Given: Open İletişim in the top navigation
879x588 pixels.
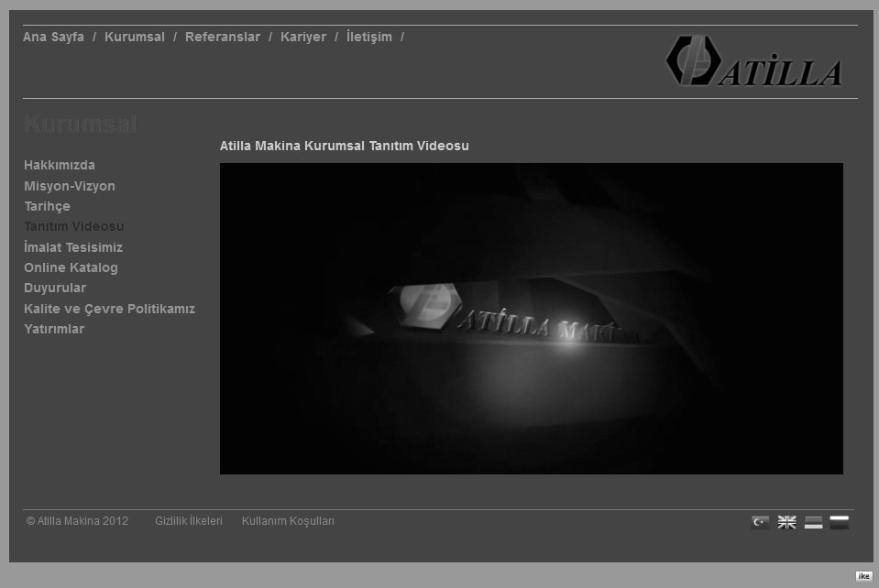Looking at the screenshot, I should tap(368, 37).
